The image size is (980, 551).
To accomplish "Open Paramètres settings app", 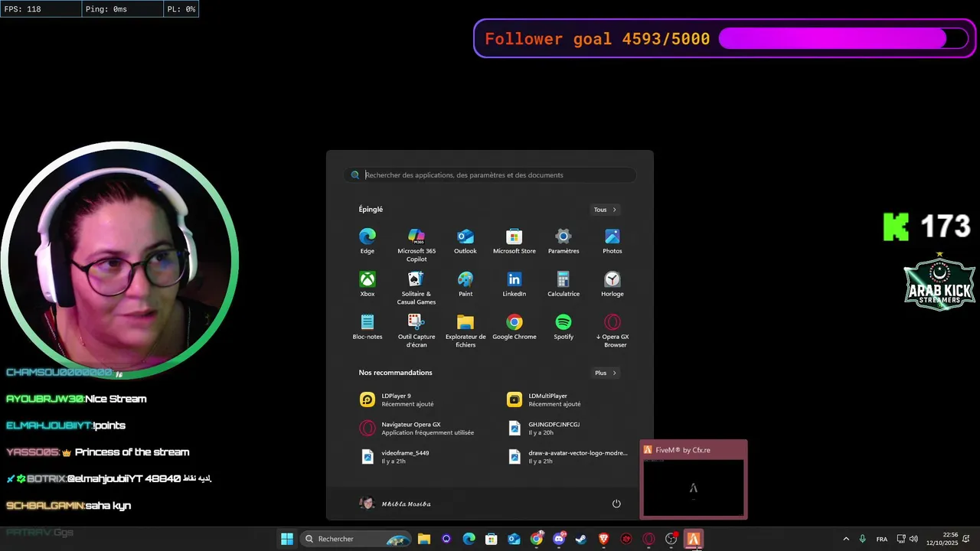I will tap(563, 240).
